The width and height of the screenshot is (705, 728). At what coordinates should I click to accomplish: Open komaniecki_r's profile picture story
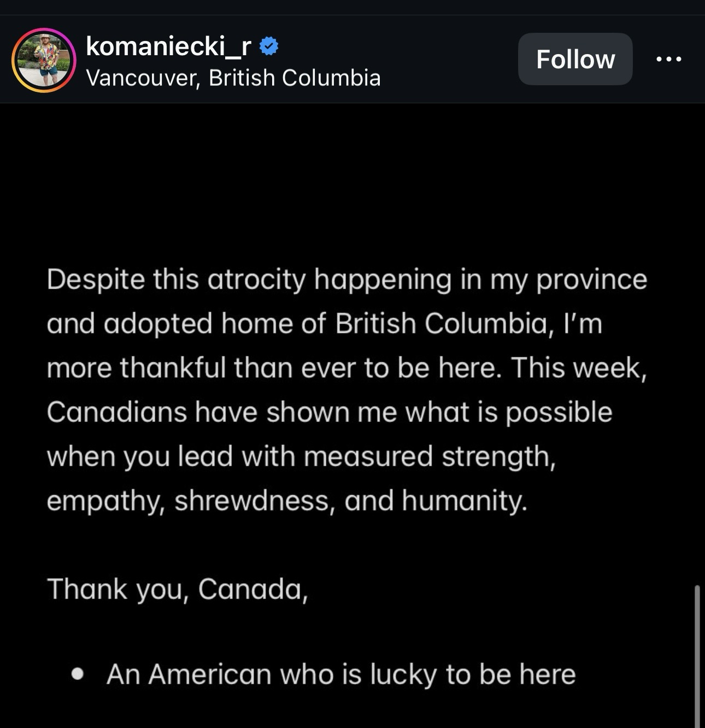point(44,60)
